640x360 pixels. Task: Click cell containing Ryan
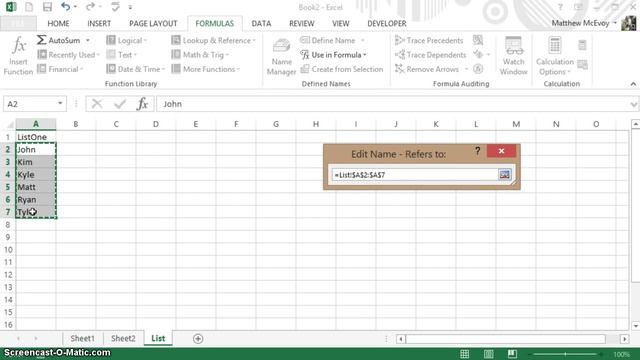(x=36, y=200)
